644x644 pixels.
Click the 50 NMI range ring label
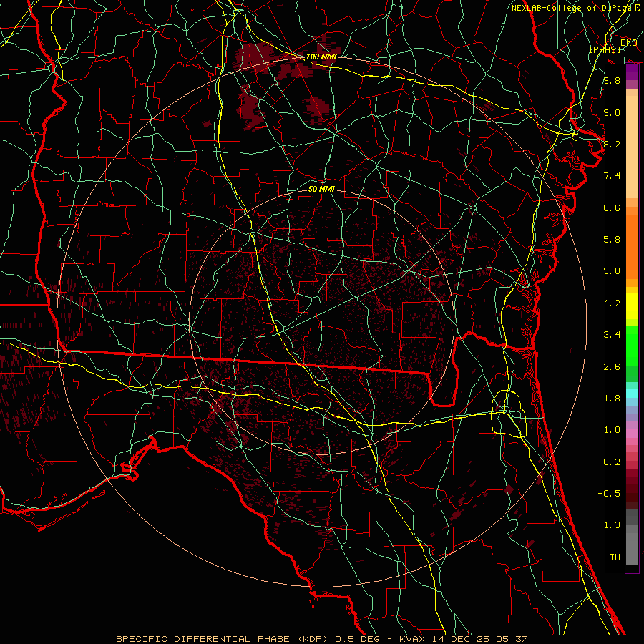321,189
